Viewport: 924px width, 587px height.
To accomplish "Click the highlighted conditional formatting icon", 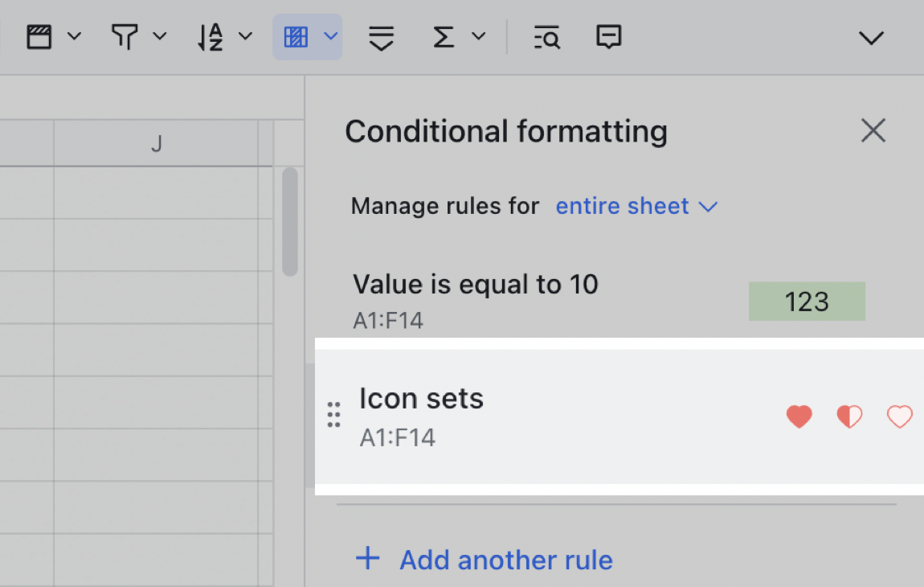I will pos(297,36).
